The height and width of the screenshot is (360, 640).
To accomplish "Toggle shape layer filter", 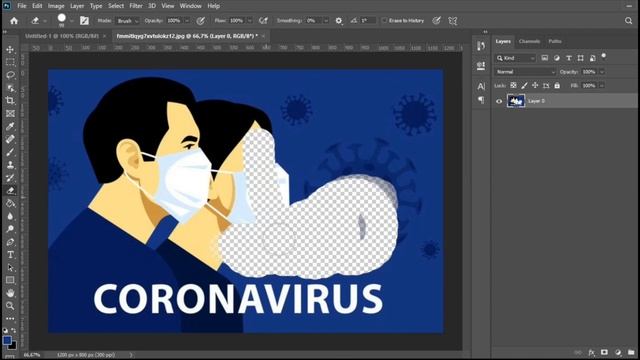I will coord(580,58).
